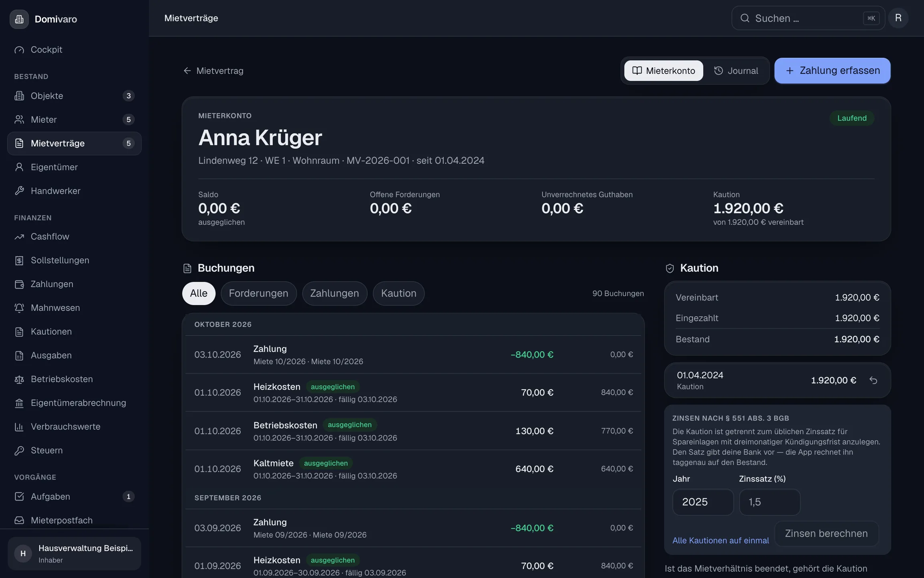Switch to the Mieterkonto view

663,71
